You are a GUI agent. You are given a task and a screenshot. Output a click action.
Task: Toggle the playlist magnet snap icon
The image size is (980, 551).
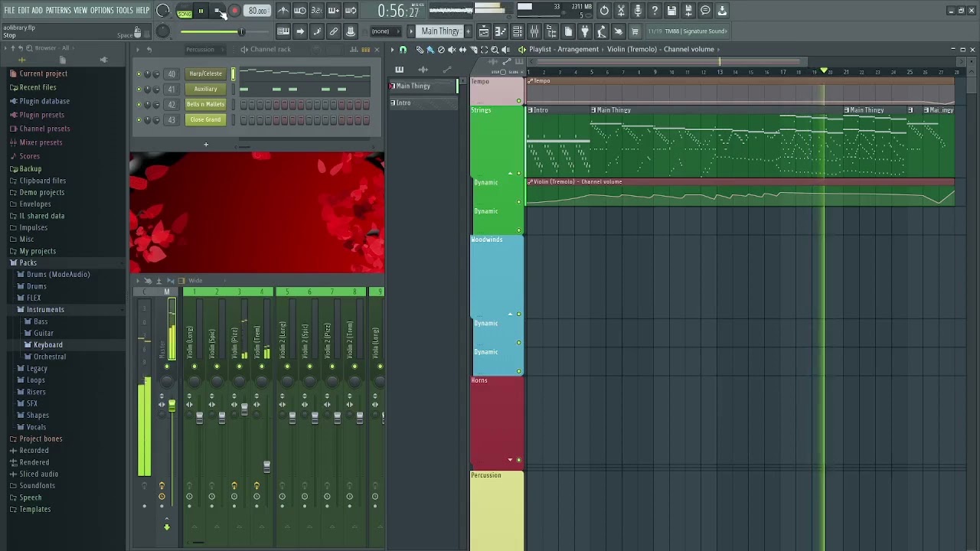coord(403,50)
